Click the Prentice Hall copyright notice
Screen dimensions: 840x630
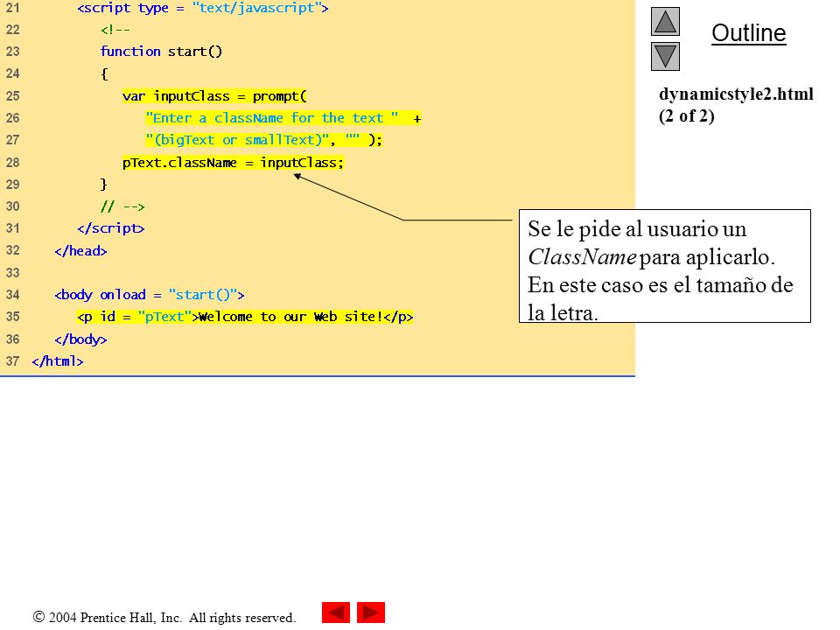point(164,617)
